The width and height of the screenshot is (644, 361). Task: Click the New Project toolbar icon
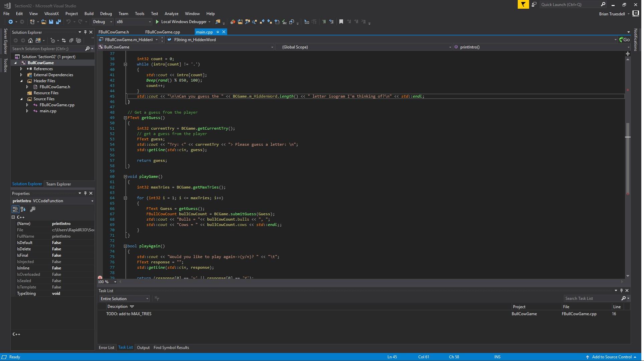coord(32,22)
